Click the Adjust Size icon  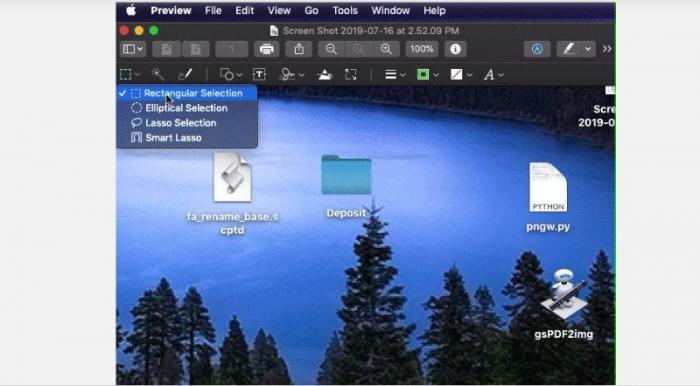(x=351, y=75)
